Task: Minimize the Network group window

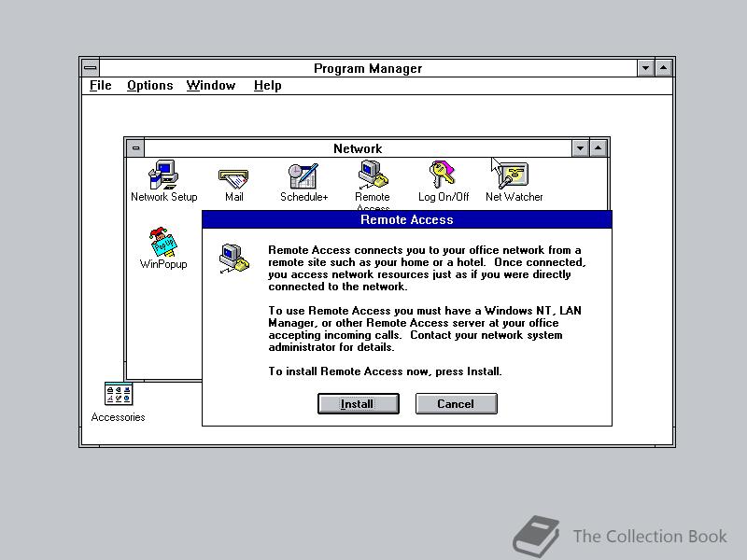Action: [x=580, y=148]
